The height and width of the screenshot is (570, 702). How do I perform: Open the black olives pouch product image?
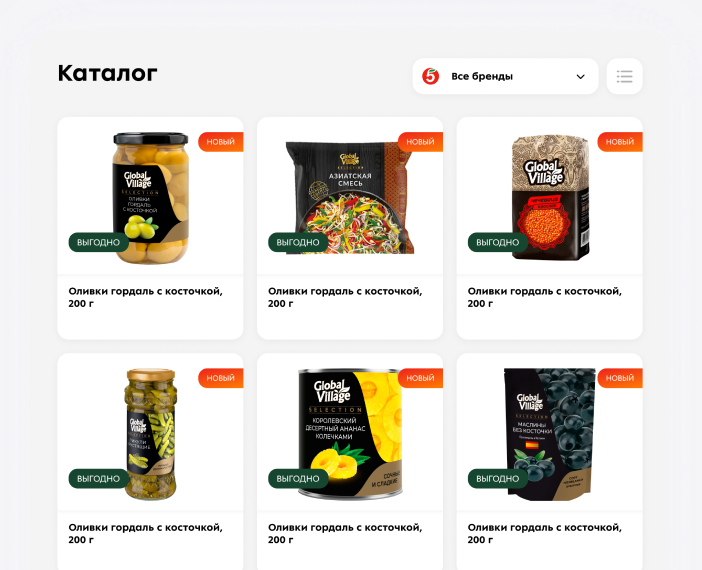(x=550, y=434)
